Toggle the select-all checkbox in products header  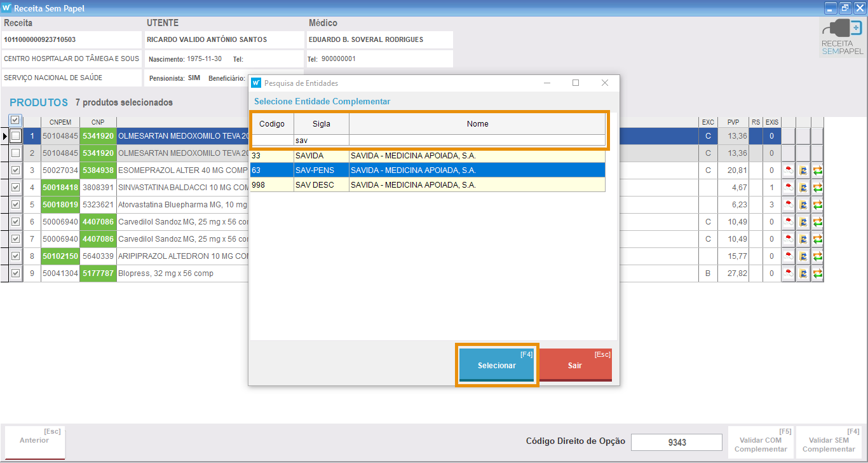[x=15, y=120]
